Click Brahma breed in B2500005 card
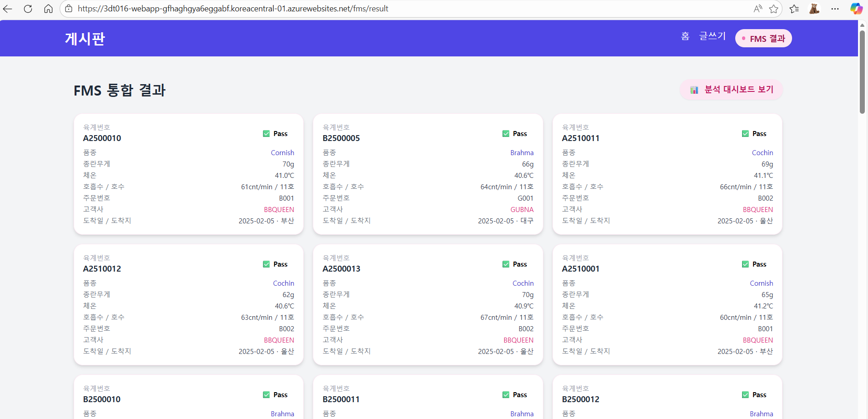Viewport: 868px width, 419px height. (x=522, y=153)
